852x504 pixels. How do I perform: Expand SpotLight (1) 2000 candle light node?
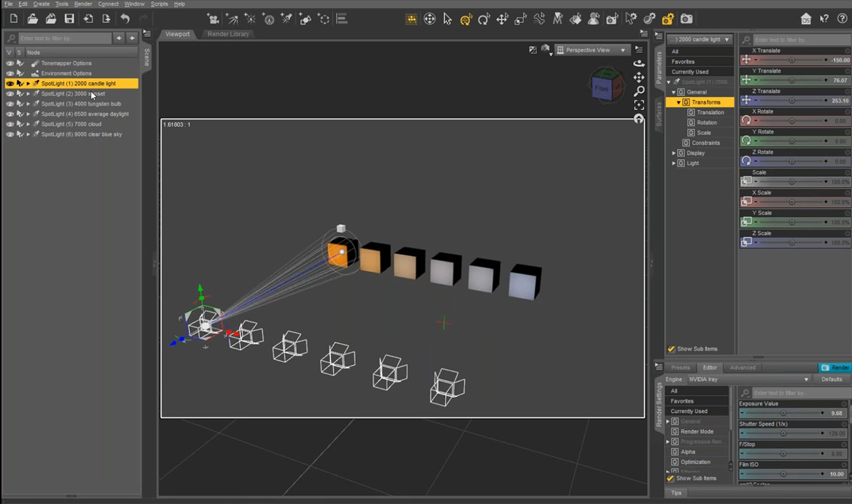(28, 84)
